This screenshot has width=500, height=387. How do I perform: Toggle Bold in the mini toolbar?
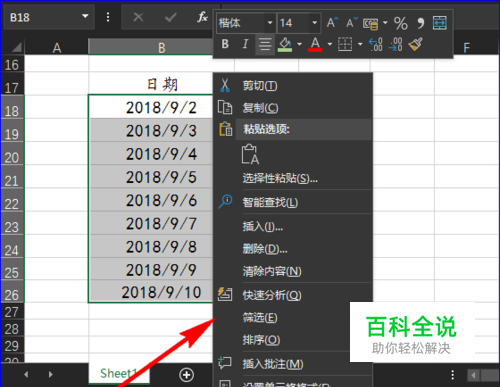tap(225, 44)
